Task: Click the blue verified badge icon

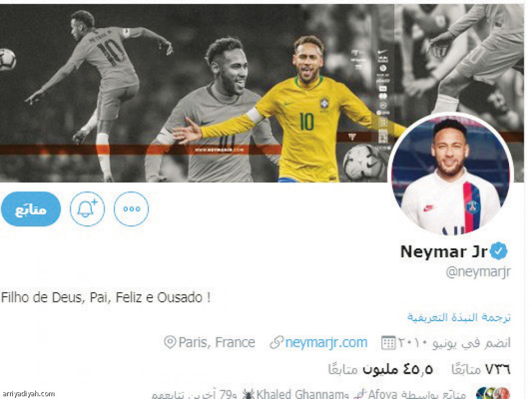Action: tap(499, 251)
